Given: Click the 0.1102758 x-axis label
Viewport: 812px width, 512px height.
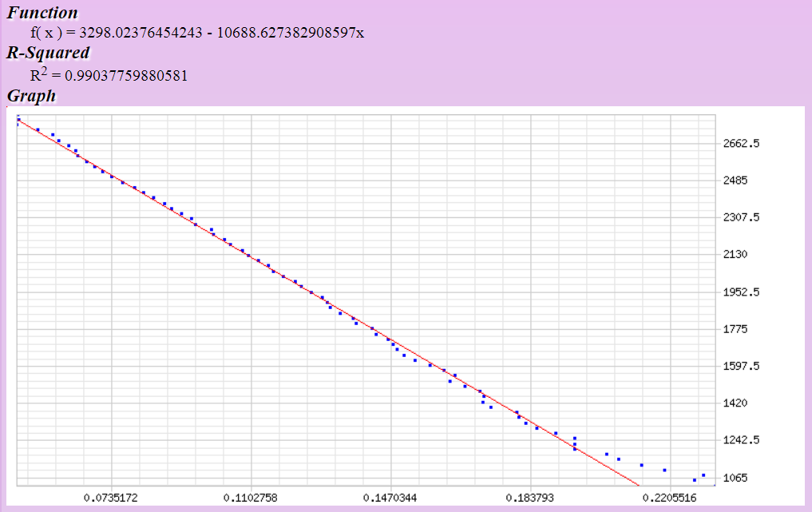Looking at the screenshot, I should coord(251,498).
